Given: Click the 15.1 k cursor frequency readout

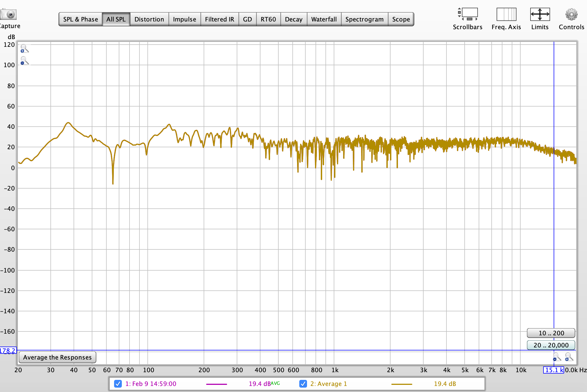Looking at the screenshot, I should (554, 370).
